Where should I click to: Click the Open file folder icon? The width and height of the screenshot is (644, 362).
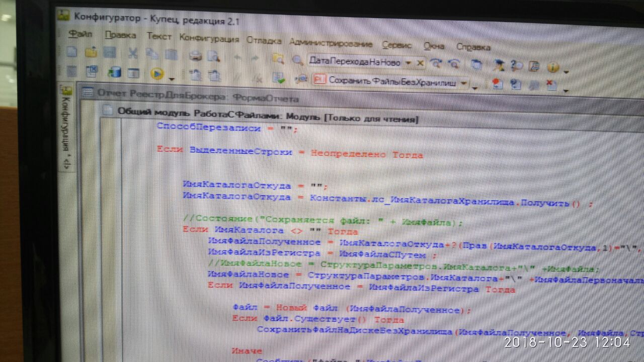click(91, 52)
